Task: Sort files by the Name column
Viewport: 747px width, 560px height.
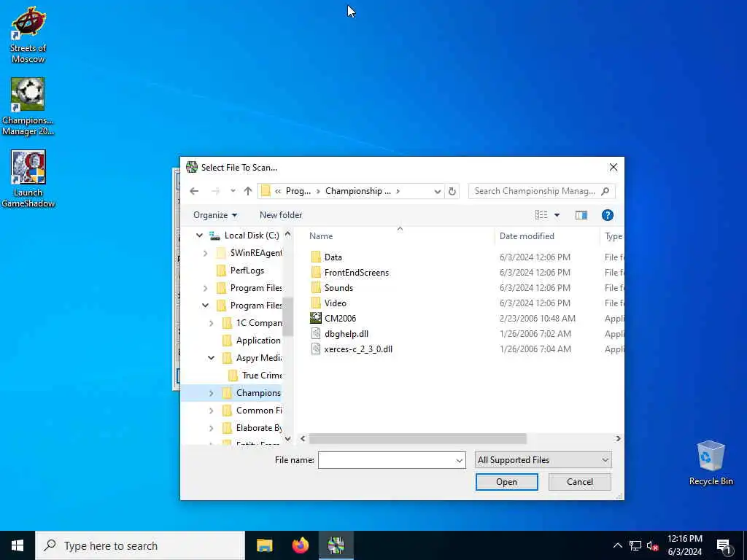Action: pyautogui.click(x=321, y=236)
